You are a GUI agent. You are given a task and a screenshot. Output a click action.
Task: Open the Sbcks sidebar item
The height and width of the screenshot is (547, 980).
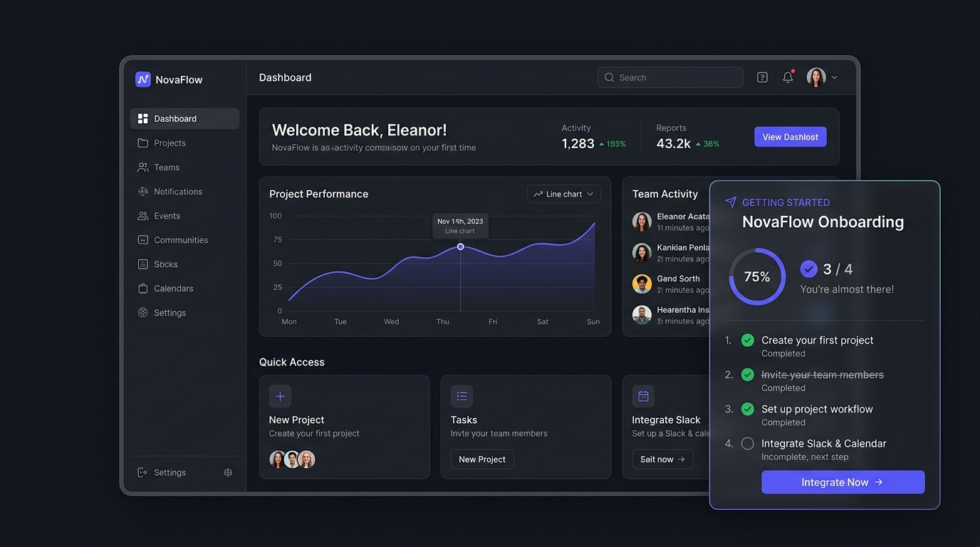pyautogui.click(x=184, y=264)
